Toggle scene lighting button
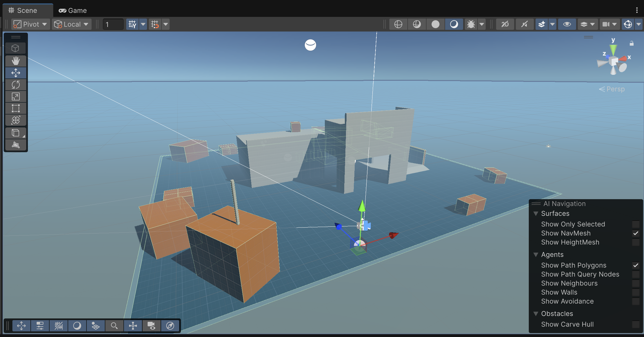The height and width of the screenshot is (337, 644). [454, 24]
